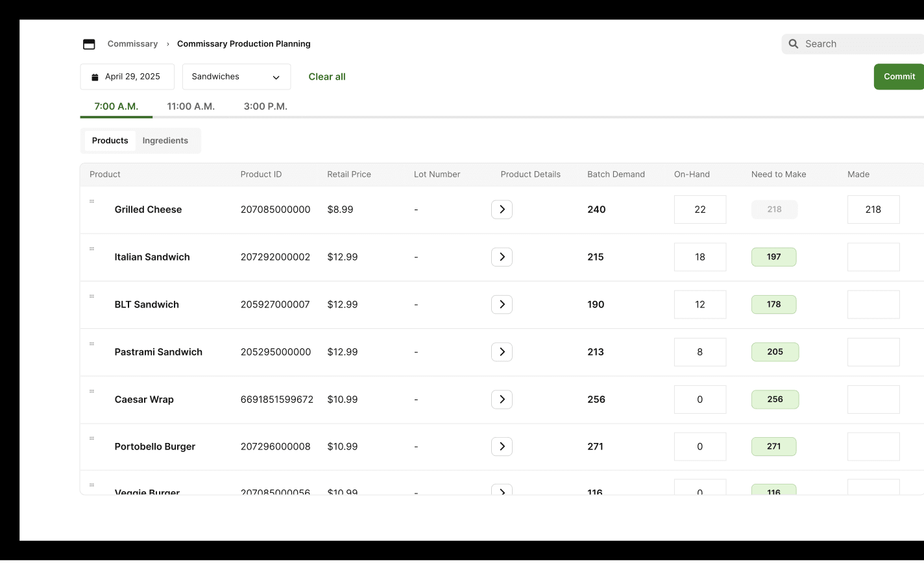Screen dimensions: 924x572
Task: Click the drag handle for Pastrami Sandwich row
Action: (91, 344)
